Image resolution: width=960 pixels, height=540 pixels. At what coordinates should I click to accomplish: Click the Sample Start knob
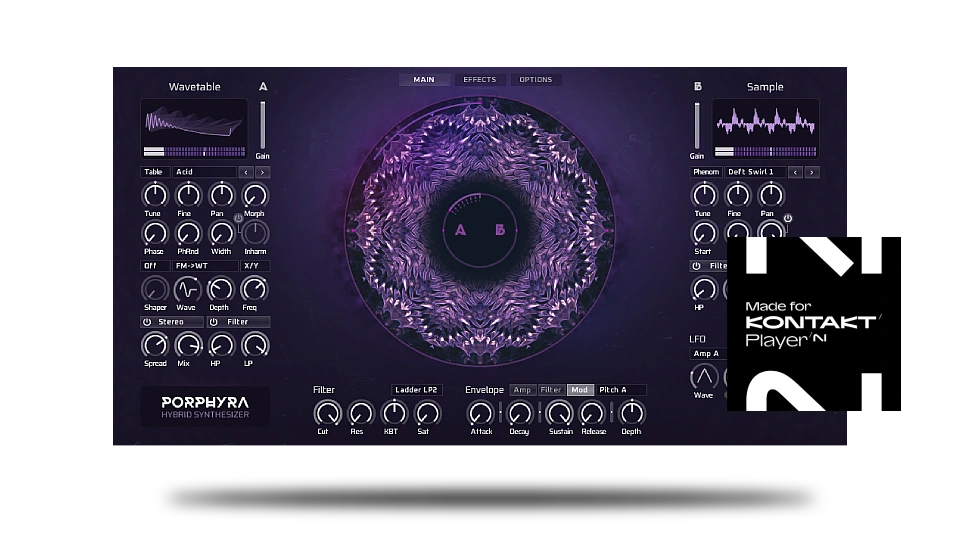pos(704,233)
